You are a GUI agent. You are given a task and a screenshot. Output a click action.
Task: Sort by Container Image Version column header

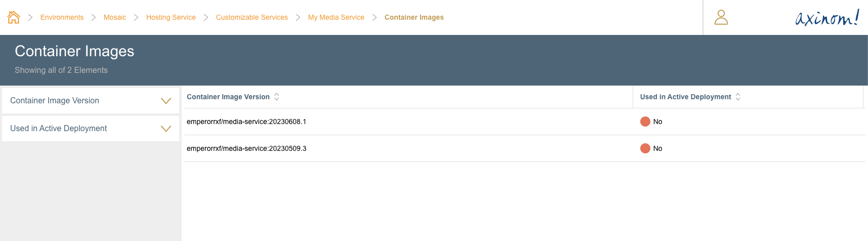click(x=228, y=97)
